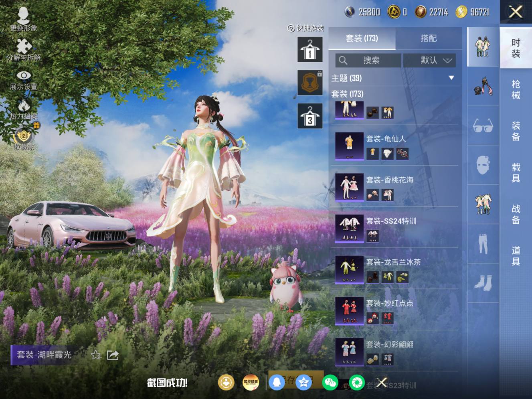Viewport: 532px width, 399px height.
Task: Open the 枪械 firearms tab
Action: click(516, 89)
